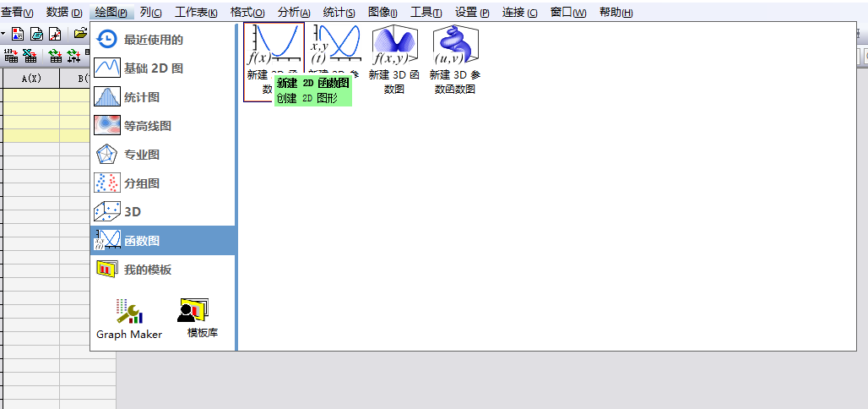Select the 统计图 statistics plot category

(163, 97)
